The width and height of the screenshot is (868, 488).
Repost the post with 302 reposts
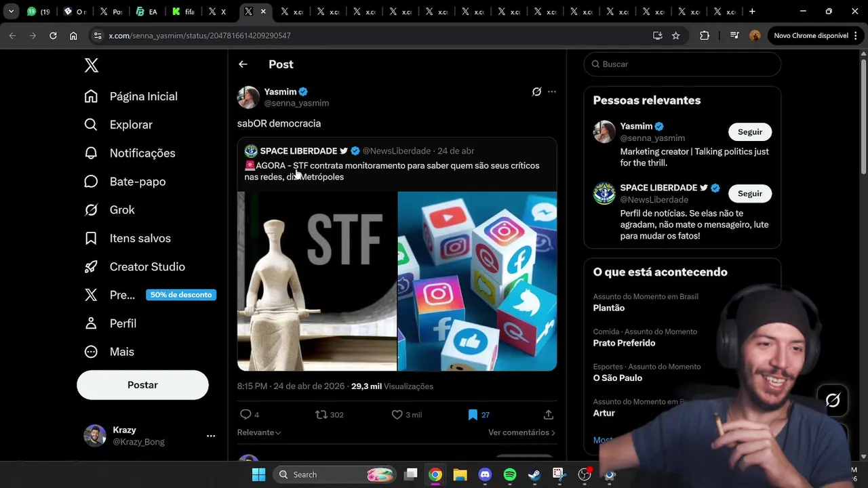click(x=330, y=414)
